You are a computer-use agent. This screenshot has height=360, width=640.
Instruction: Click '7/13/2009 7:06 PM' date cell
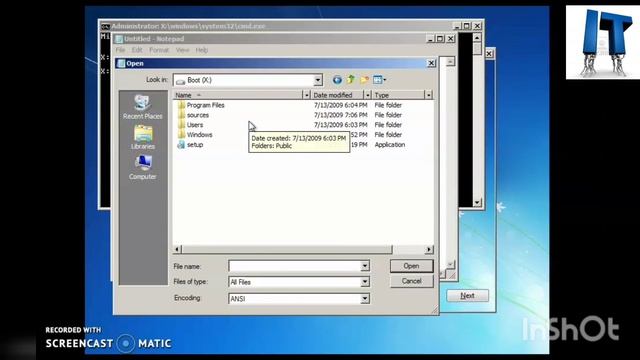coord(340,115)
